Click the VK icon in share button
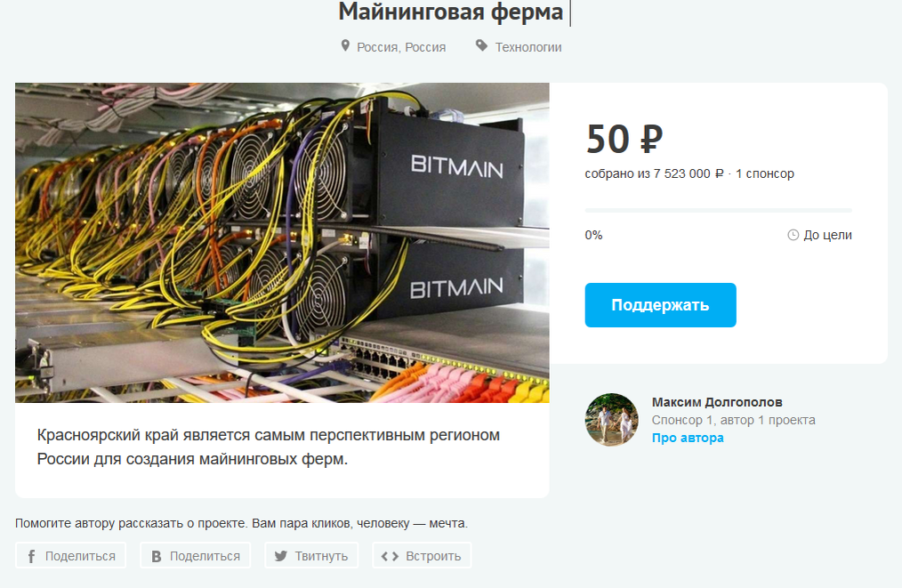Image resolution: width=902 pixels, height=588 pixels. pos(156,556)
